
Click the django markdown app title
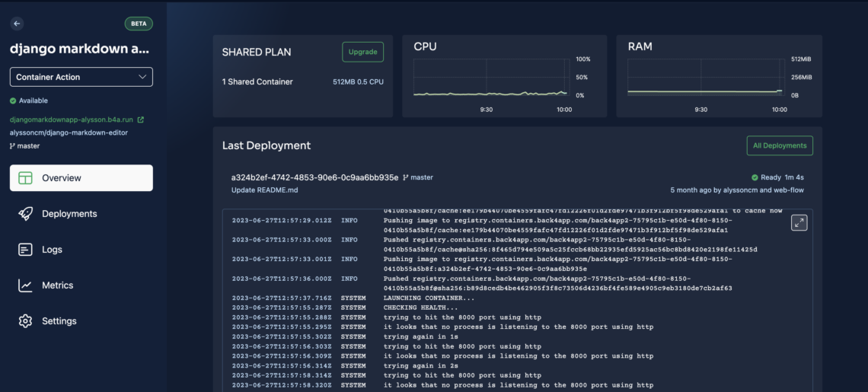[x=80, y=49]
